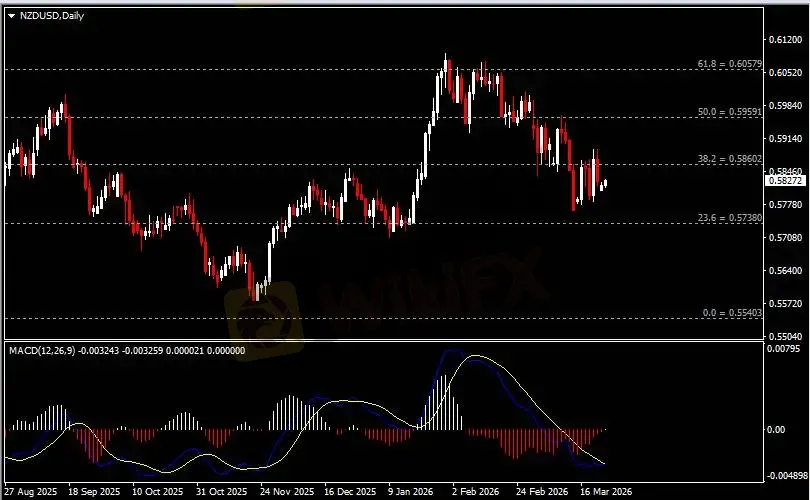Click the 0.57780 price axis value
810x500 pixels.
pos(785,205)
